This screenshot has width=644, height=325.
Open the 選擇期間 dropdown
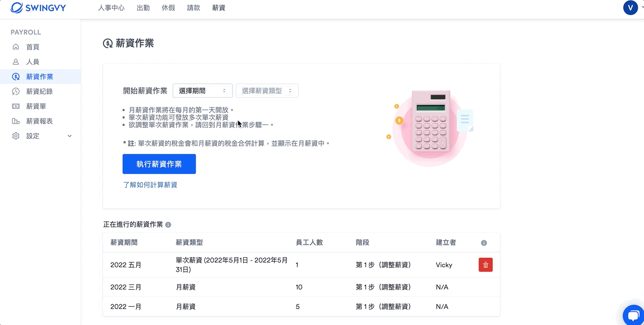[x=202, y=91]
